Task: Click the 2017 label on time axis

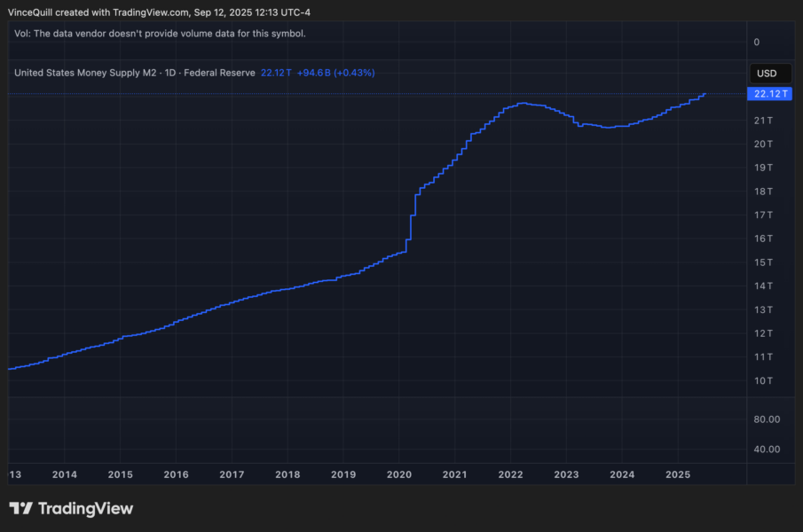Action: pos(232,474)
